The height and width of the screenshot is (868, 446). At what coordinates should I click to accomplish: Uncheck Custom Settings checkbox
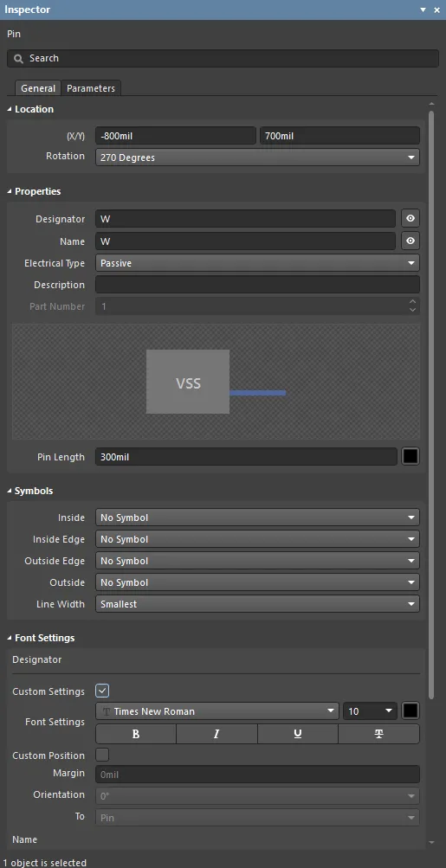[x=102, y=691]
